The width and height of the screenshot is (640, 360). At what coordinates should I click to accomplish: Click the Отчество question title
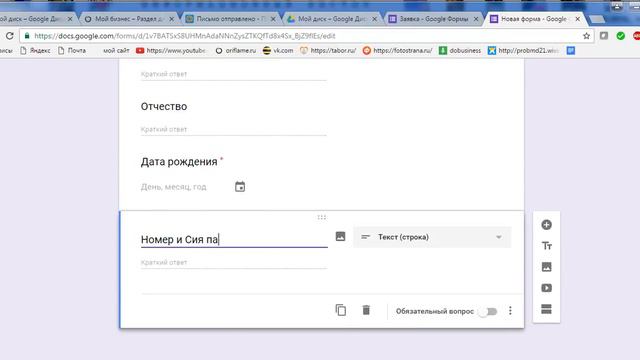coord(164,107)
